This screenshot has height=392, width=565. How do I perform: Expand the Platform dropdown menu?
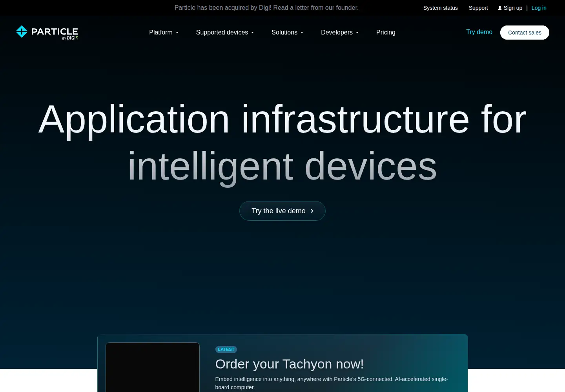pos(164,32)
